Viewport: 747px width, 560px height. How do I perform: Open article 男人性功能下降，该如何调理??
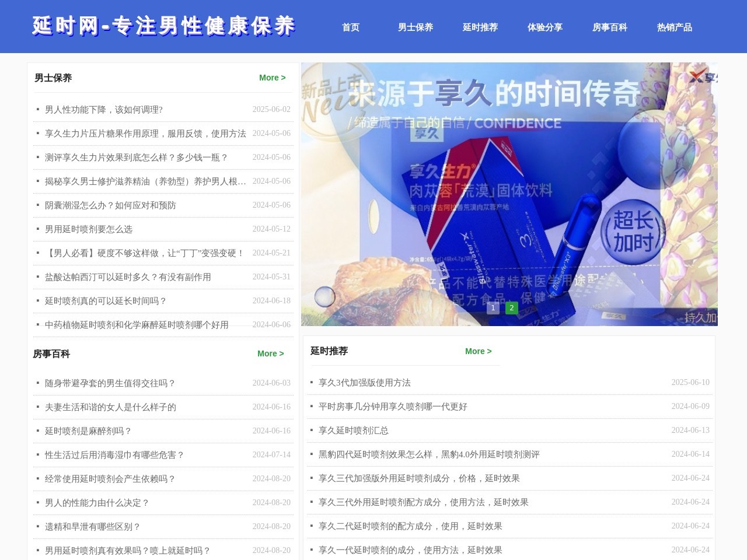(x=103, y=110)
